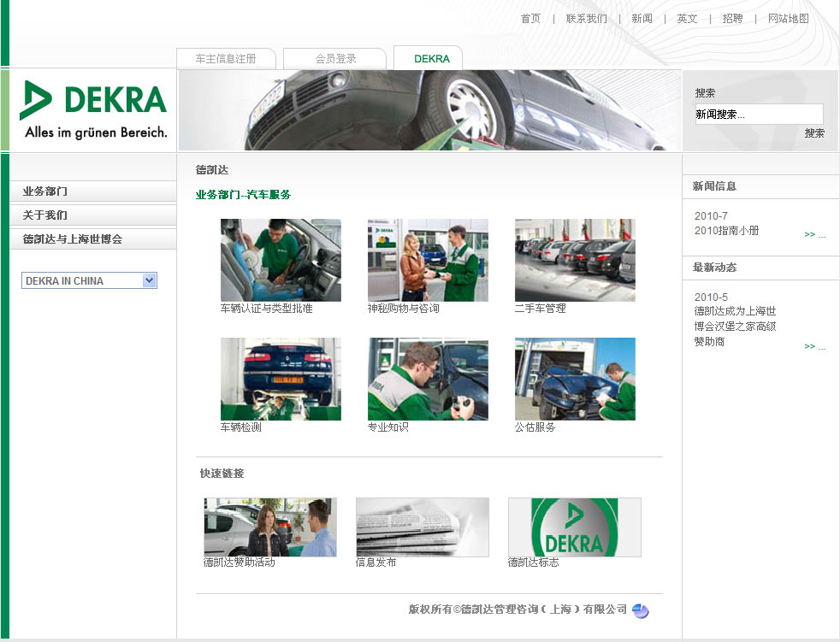The width and height of the screenshot is (840, 642).
Task: Open the 信息发布 newspaper image
Action: point(423,527)
